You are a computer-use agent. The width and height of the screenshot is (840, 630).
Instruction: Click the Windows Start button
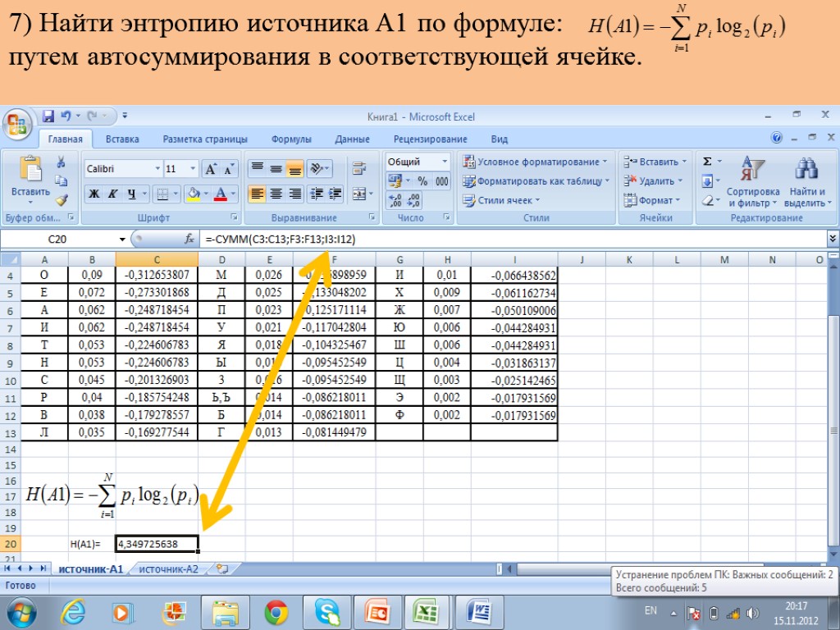coord(21,613)
